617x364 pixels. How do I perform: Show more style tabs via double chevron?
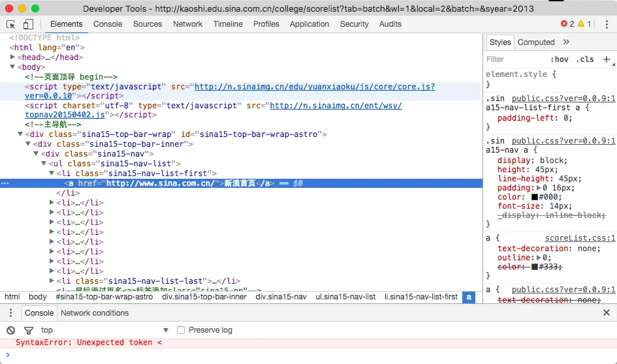(566, 42)
